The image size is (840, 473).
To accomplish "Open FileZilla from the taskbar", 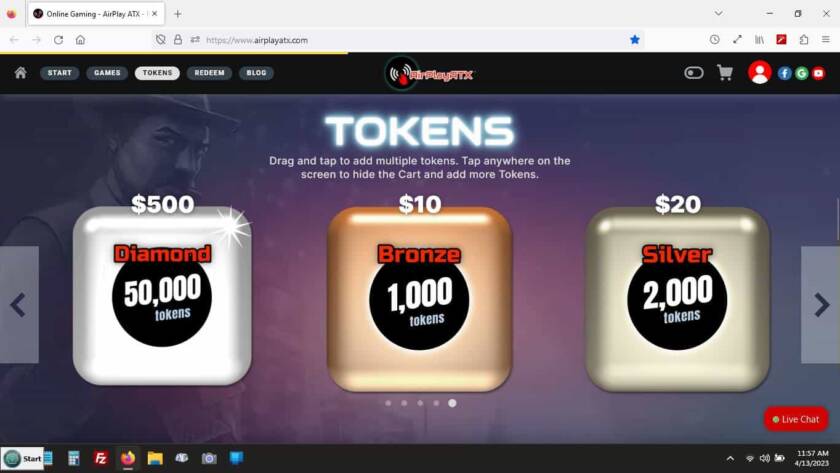I will point(100,458).
